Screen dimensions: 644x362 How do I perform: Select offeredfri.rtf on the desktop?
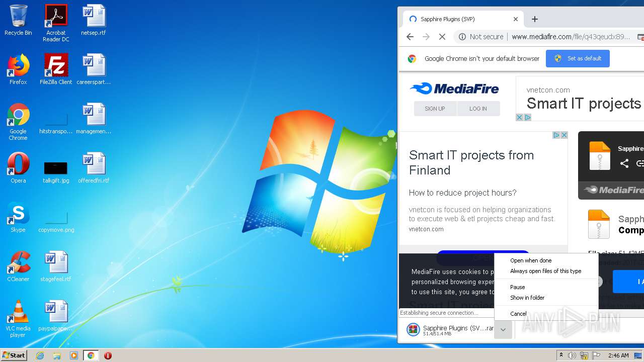click(94, 168)
